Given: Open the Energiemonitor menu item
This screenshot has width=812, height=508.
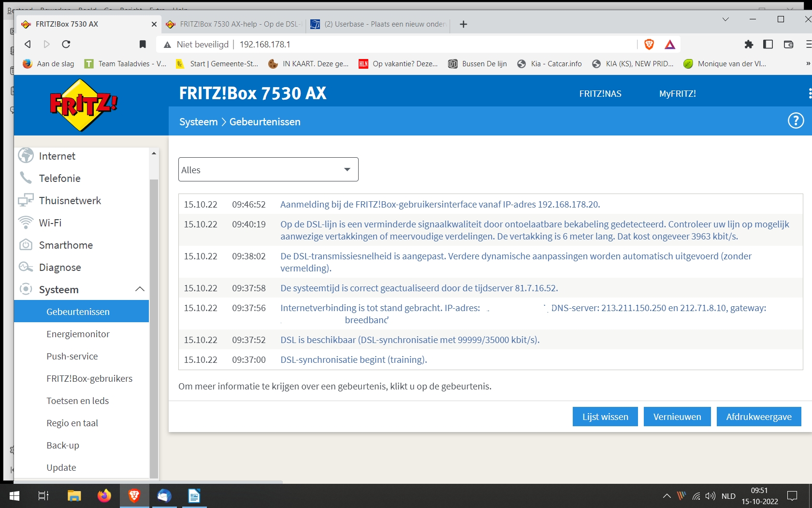Looking at the screenshot, I should tap(78, 334).
